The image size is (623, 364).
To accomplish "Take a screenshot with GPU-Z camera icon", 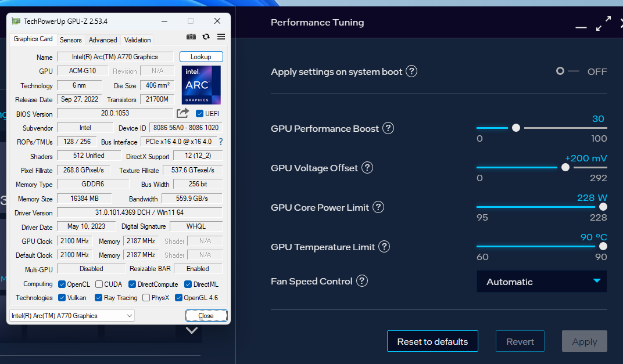I will tap(191, 37).
